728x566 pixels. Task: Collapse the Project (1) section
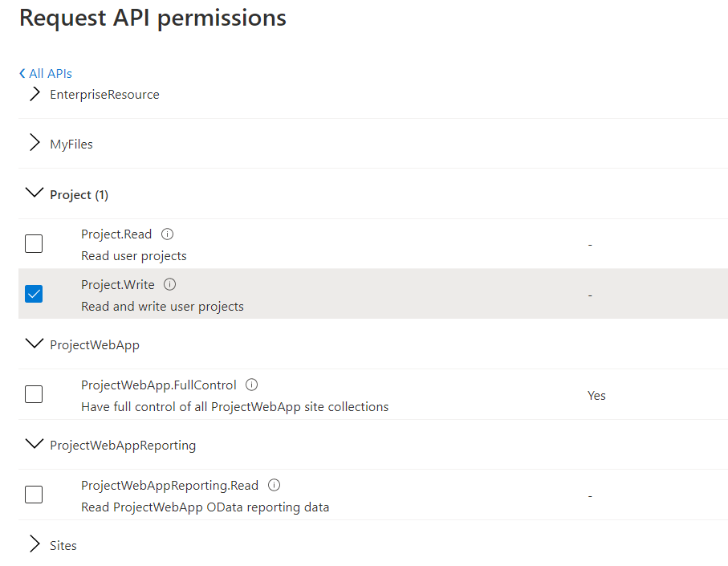click(35, 193)
